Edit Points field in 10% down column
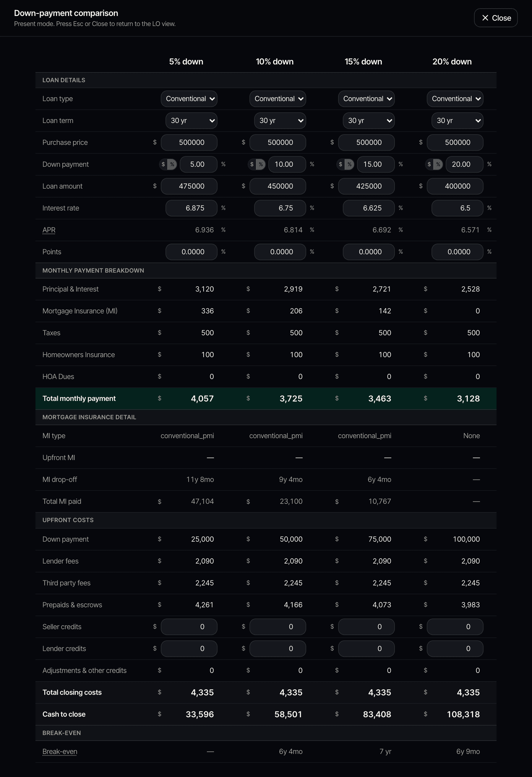 280,252
